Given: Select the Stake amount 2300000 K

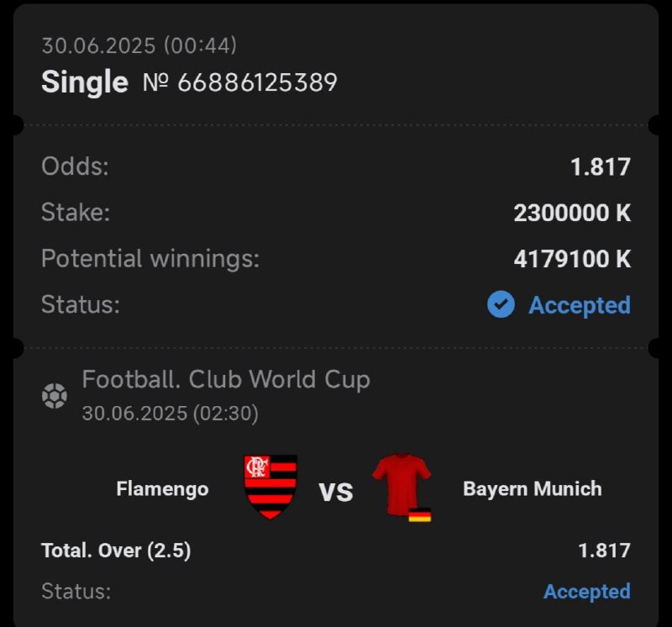Looking at the screenshot, I should [x=572, y=213].
